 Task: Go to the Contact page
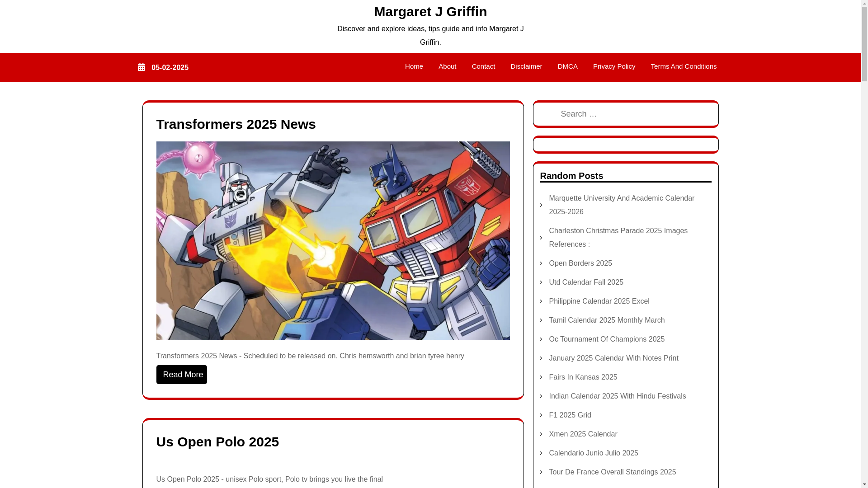tap(483, 66)
